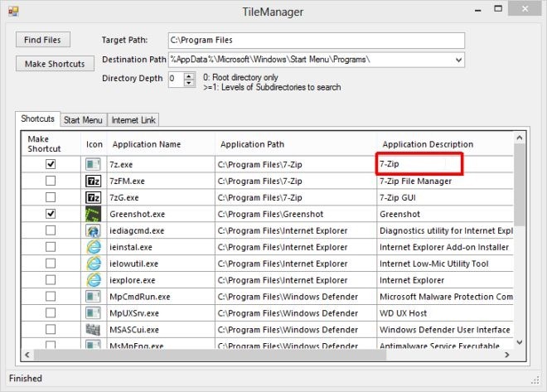This screenshot has height=392, width=547.
Task: Select the MpCmdRun.exe name cell
Action: point(161,297)
